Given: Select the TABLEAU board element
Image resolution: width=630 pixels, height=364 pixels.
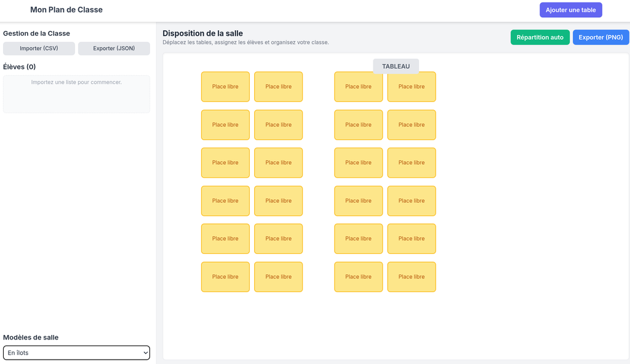Looking at the screenshot, I should tap(396, 66).
